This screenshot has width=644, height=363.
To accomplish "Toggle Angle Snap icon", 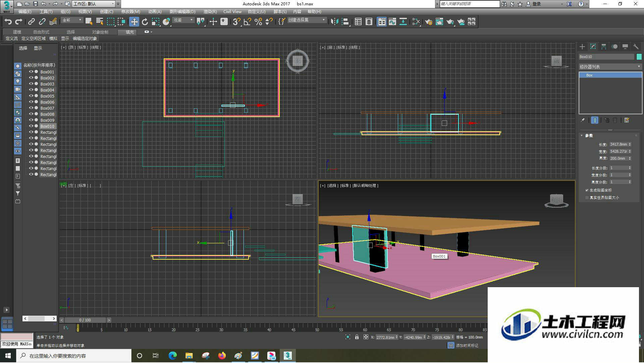I will click(248, 22).
